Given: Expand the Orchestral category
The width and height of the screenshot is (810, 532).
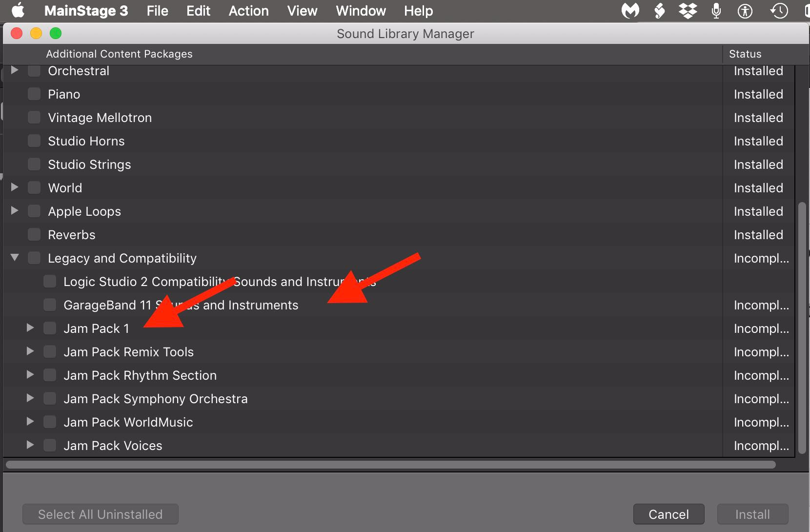Looking at the screenshot, I should (15, 70).
